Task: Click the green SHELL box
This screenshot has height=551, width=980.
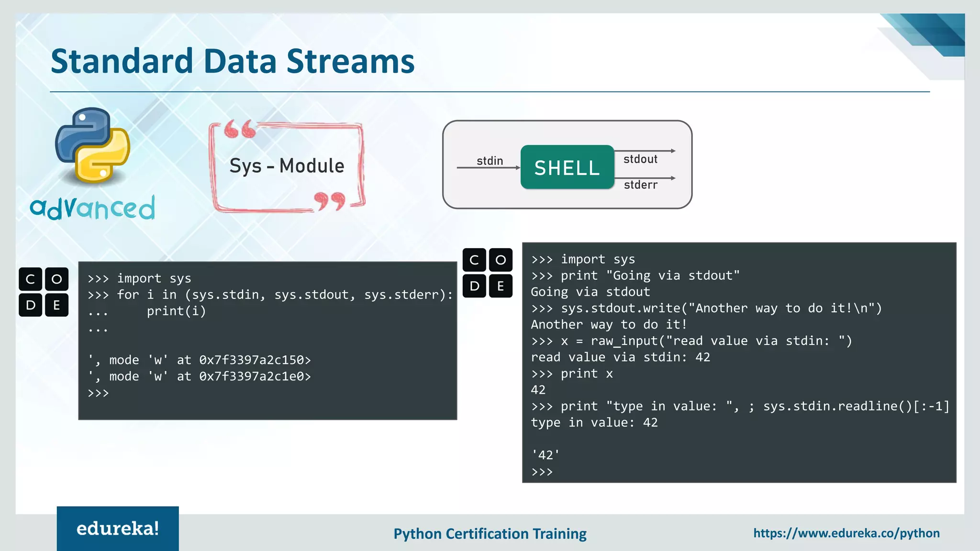Action: coord(567,167)
